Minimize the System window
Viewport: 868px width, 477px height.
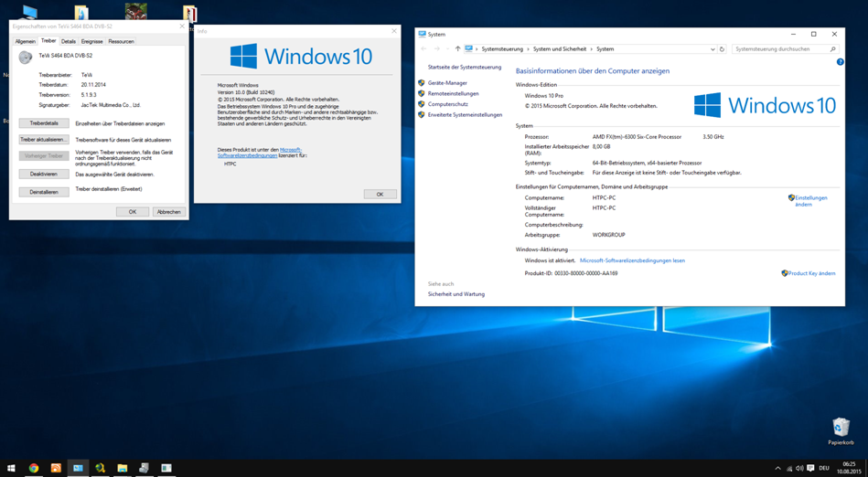click(793, 35)
